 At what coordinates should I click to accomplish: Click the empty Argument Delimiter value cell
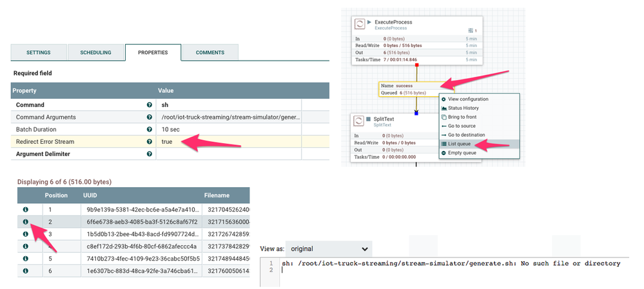pyautogui.click(x=229, y=154)
